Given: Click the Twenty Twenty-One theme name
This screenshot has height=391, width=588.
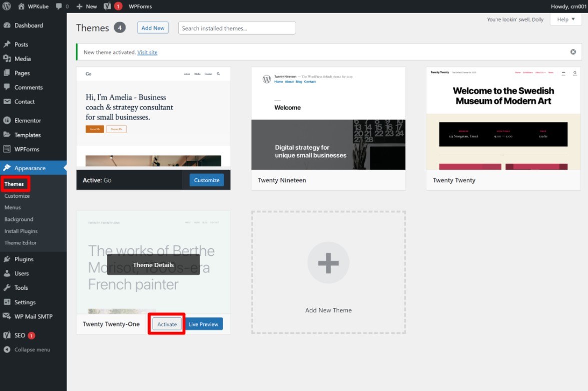Looking at the screenshot, I should 111,324.
